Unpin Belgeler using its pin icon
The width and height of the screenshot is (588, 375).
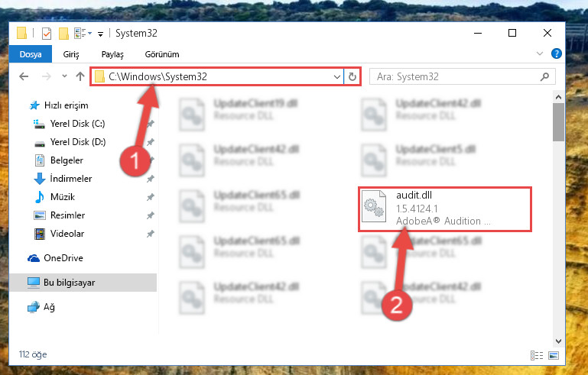(x=151, y=160)
